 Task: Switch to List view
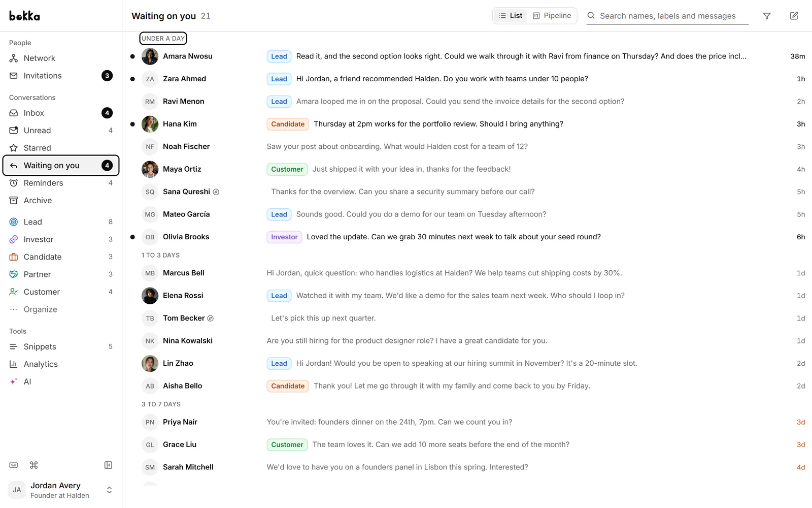[511, 16]
